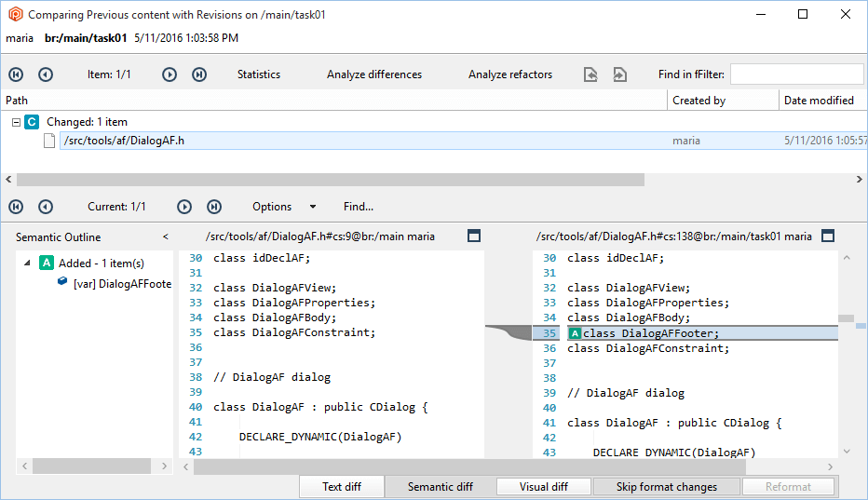This screenshot has height=500, width=868.
Task: Go to next item beside 'Item: 1/1'
Action: (170, 74)
